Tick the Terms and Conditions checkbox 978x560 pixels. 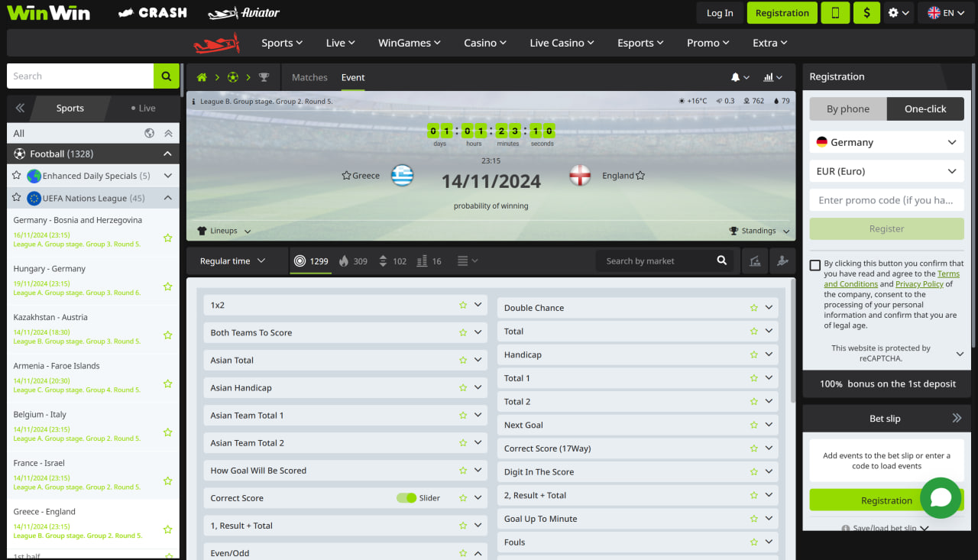[x=814, y=265]
